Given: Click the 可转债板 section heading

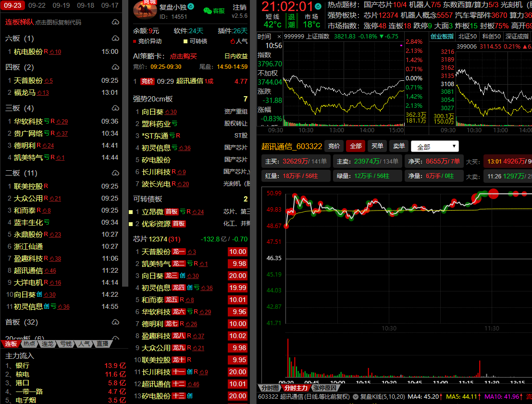Looking at the screenshot, I should (147, 199).
